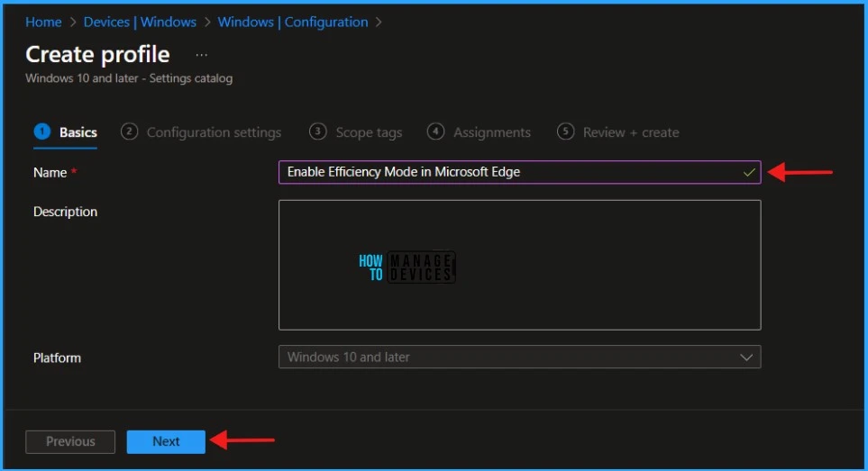
Task: Open the ellipsis menu beside Create profile
Action: click(202, 55)
